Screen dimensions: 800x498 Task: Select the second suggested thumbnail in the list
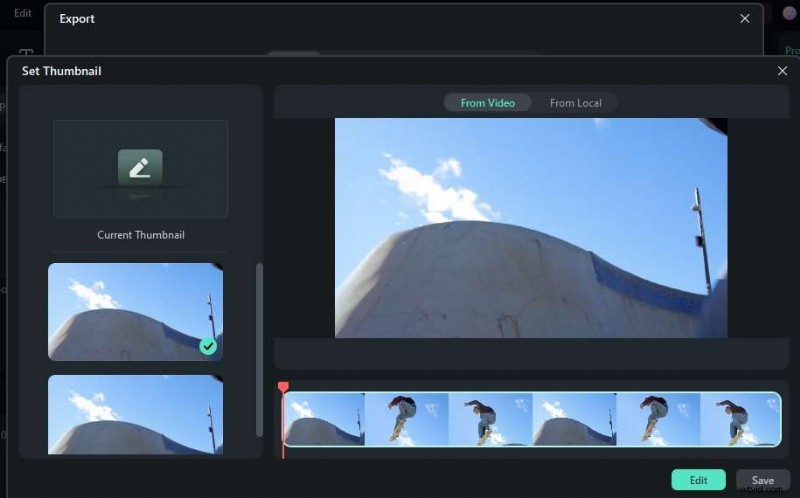135,415
